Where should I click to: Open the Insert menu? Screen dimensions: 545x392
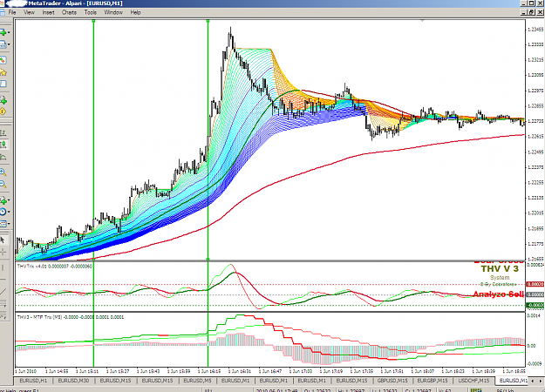pyautogui.click(x=48, y=12)
